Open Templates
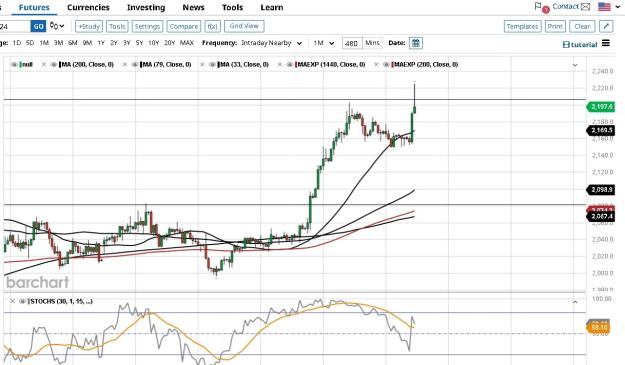 [x=522, y=26]
